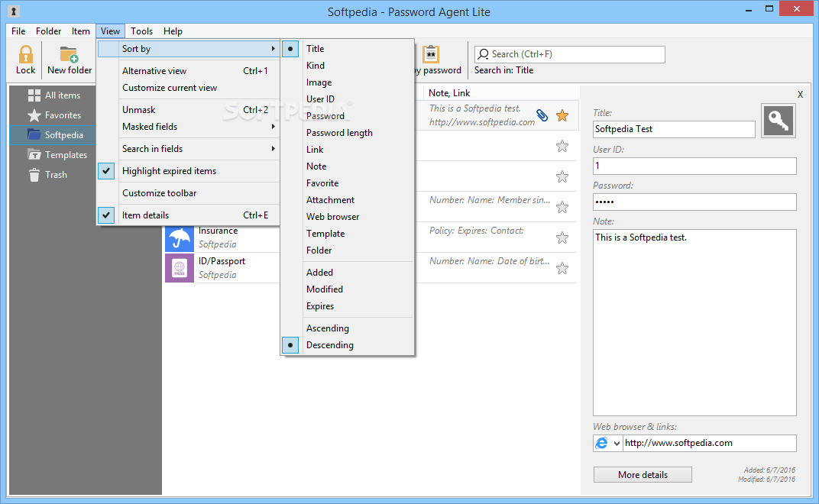Select the Softpedia folder in the sidebar
Viewport: 819px width, 504px height.
click(53, 134)
